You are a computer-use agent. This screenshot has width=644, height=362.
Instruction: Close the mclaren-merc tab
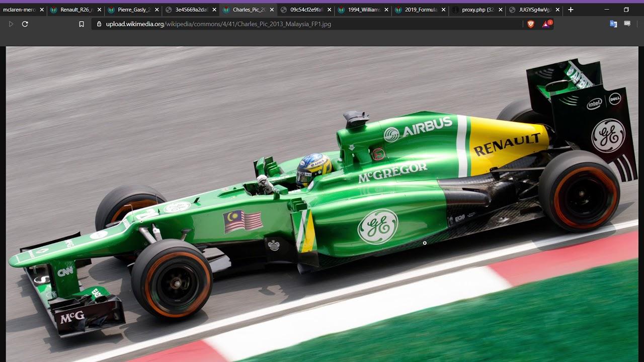(42, 10)
